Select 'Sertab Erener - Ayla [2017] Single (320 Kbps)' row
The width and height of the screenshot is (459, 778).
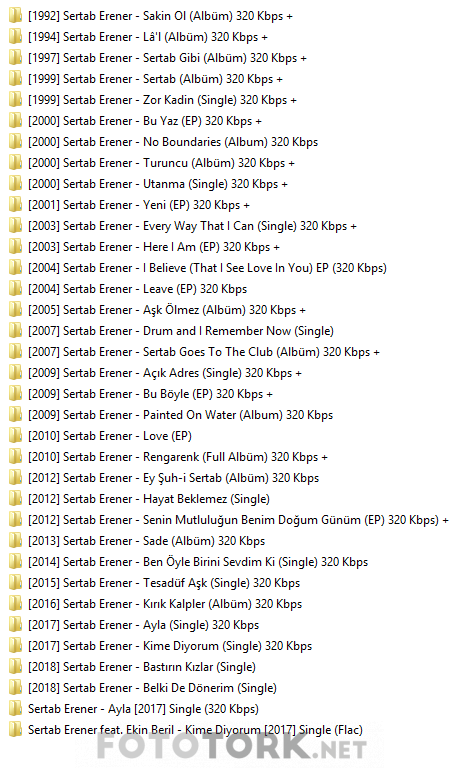143,709
